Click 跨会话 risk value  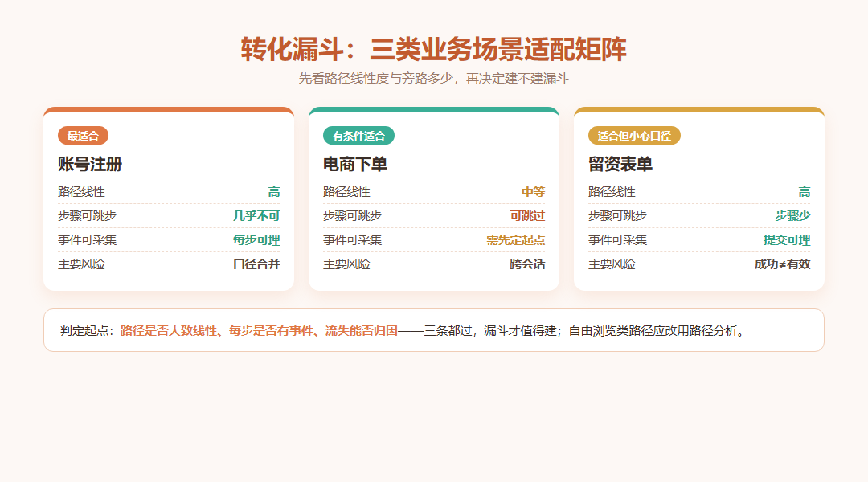click(x=527, y=264)
